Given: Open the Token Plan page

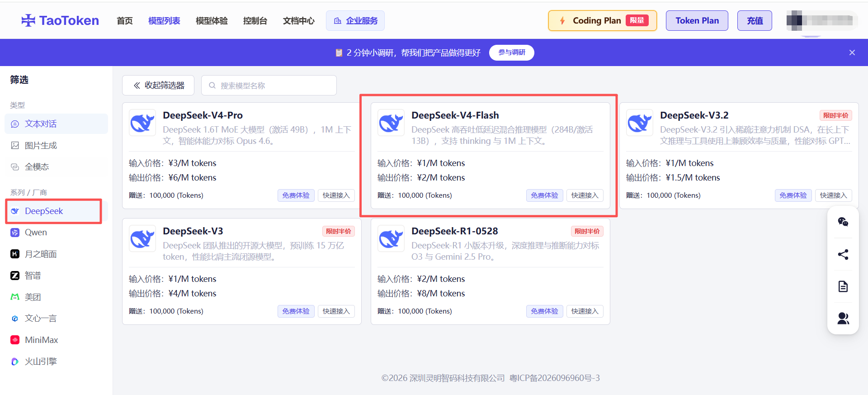Looking at the screenshot, I should [x=697, y=21].
